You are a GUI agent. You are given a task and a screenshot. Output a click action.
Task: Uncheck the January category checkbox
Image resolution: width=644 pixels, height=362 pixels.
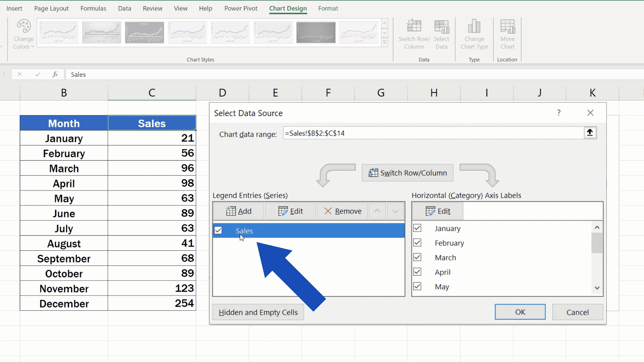tap(417, 228)
